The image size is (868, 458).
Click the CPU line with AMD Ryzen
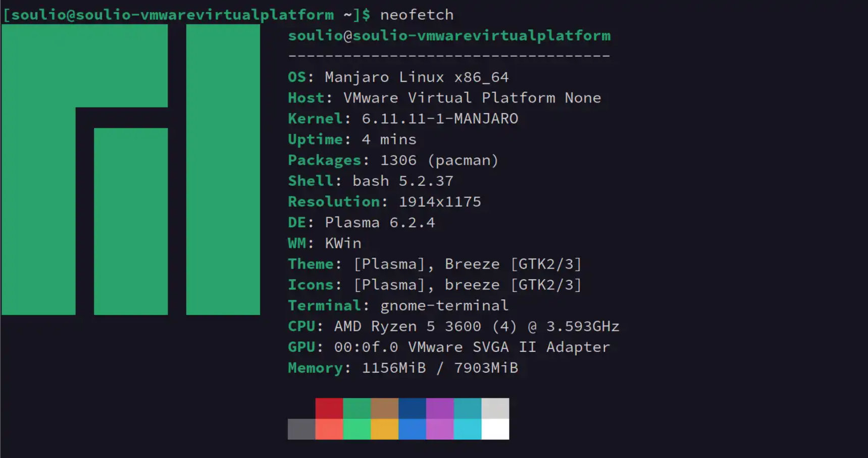click(x=453, y=326)
